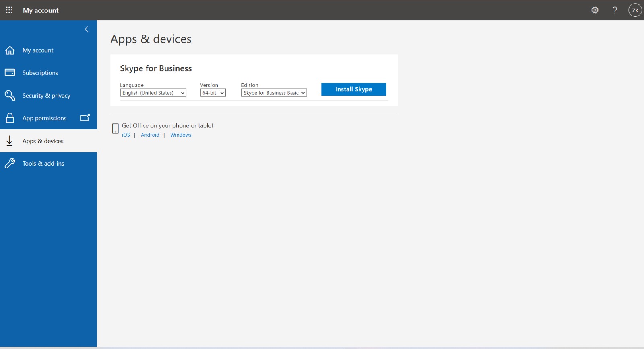Open the Language dropdown
This screenshot has width=644, height=349.
point(153,93)
